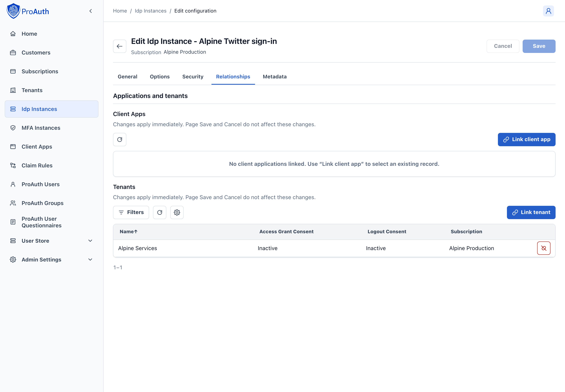Select Idp Instances sidebar item
This screenshot has height=392, width=565.
51,109
